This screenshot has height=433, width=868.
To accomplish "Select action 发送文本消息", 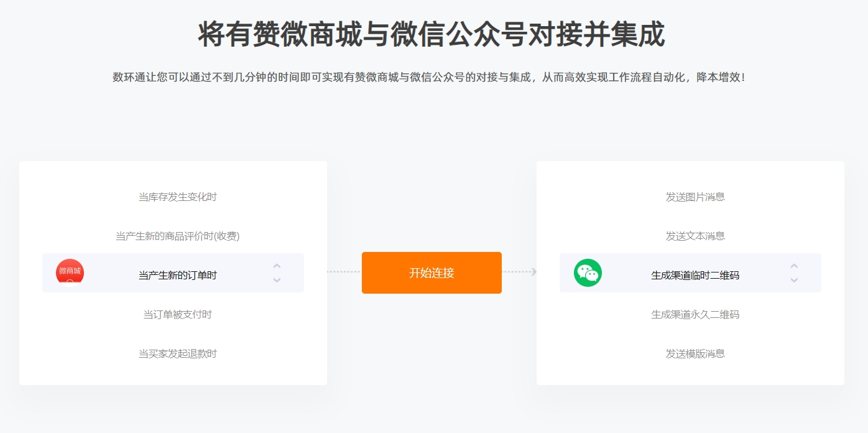I will (x=695, y=236).
